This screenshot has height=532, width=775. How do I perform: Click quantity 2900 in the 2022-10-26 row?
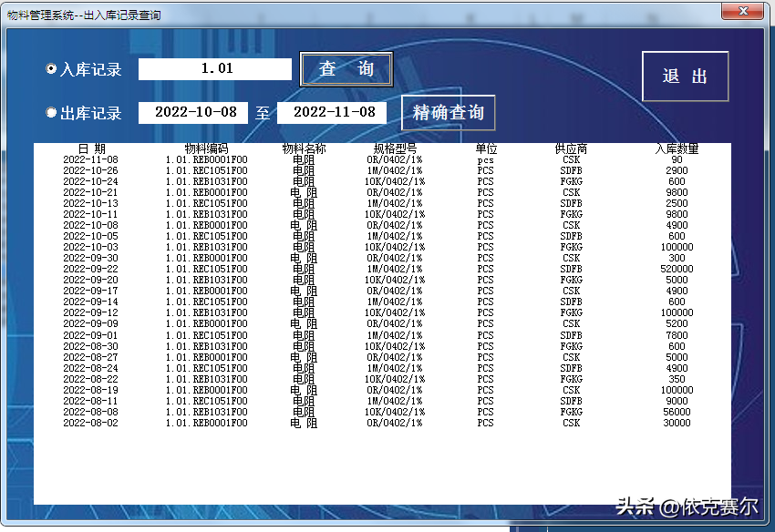(x=677, y=170)
